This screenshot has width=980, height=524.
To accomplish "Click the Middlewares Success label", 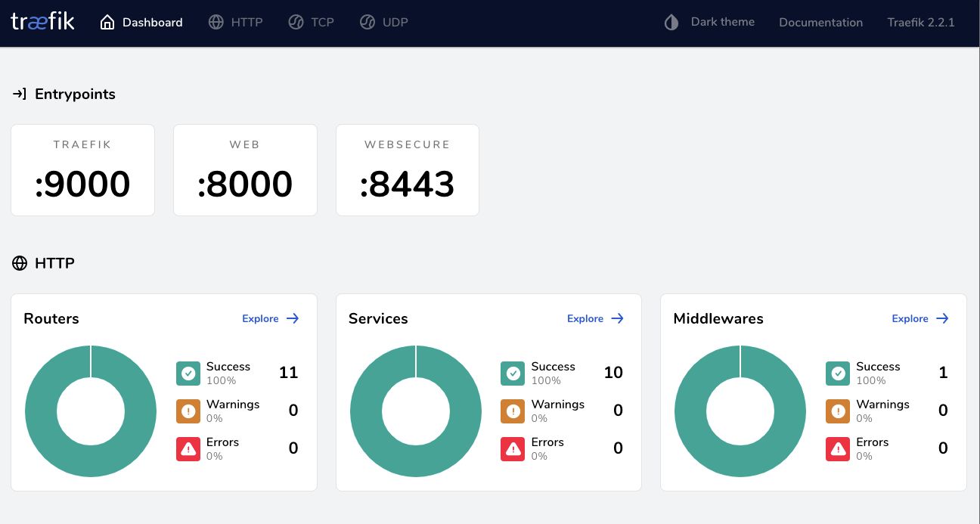I will (878, 367).
